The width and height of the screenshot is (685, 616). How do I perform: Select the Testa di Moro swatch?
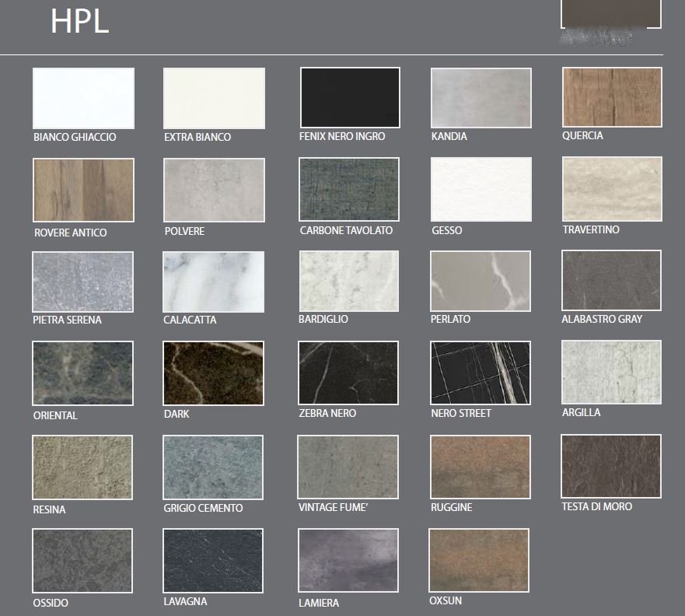pos(610,466)
